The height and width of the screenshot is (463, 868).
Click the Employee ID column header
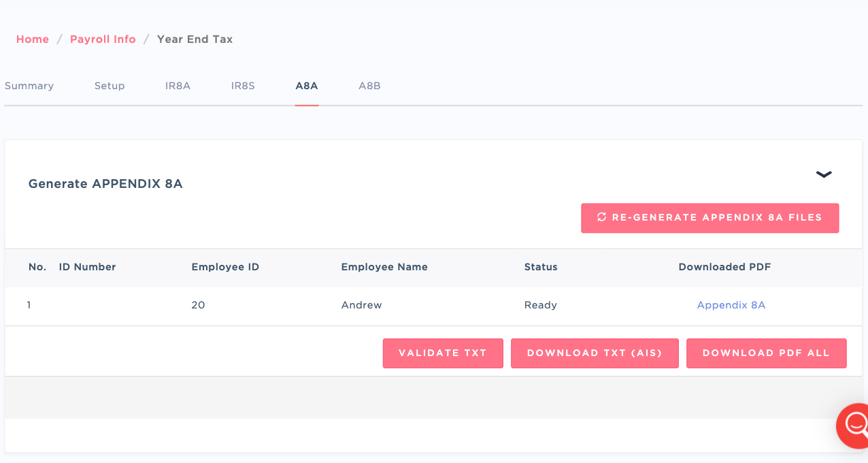pos(225,267)
